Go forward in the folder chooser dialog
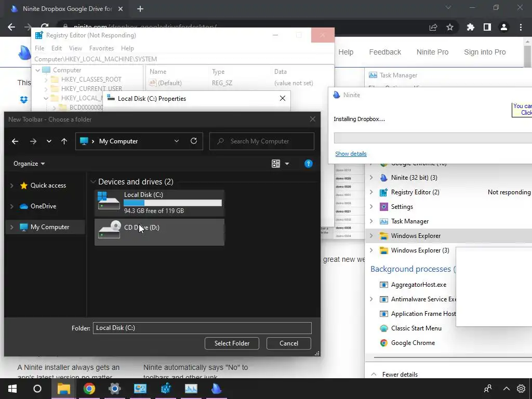Viewport: 532px width, 399px height. 33,141
